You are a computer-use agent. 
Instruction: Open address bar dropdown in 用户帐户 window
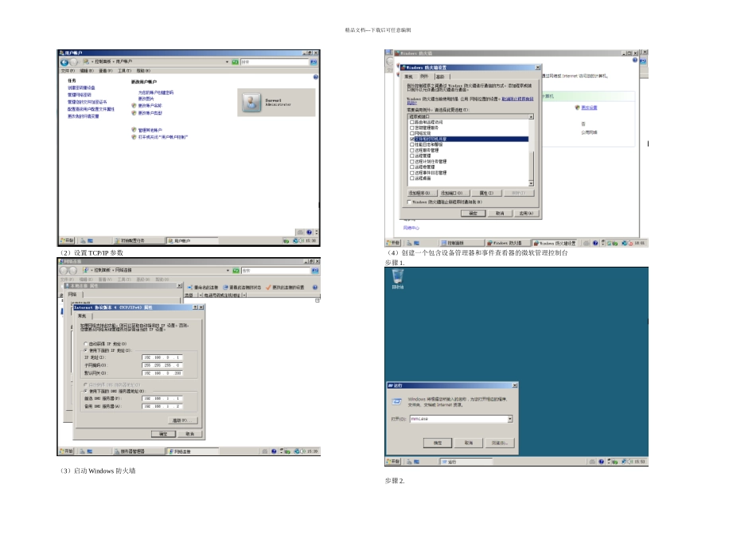click(x=227, y=62)
